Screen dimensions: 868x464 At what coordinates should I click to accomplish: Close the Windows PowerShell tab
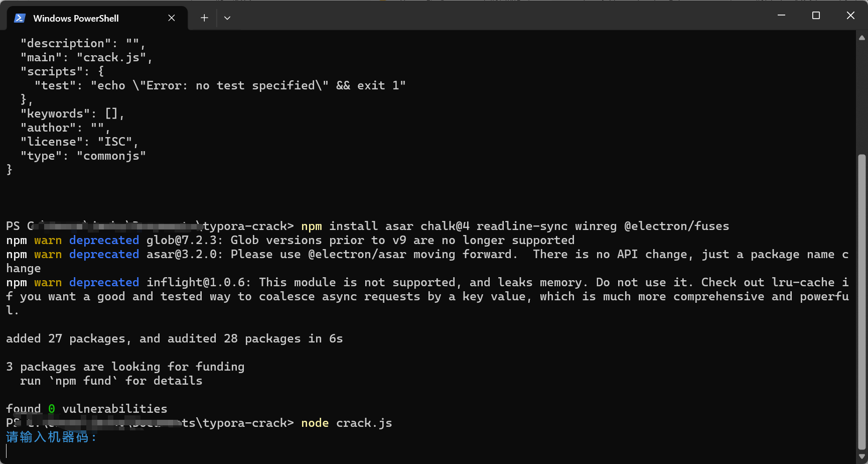tap(172, 18)
